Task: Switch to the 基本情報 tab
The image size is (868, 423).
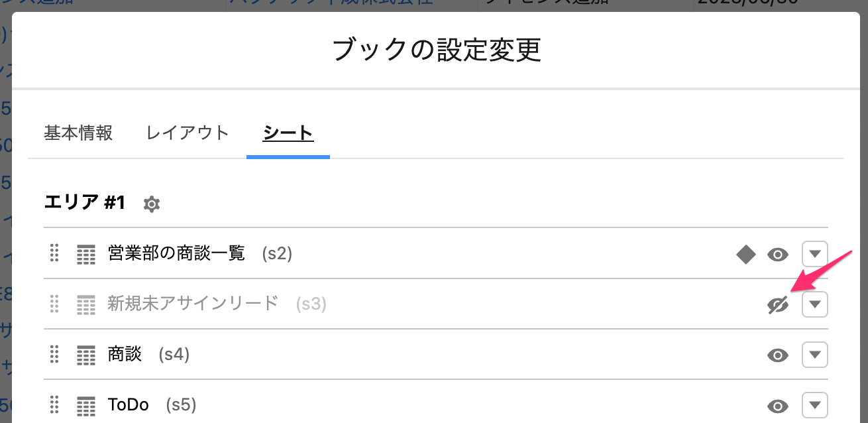Action: tap(78, 133)
